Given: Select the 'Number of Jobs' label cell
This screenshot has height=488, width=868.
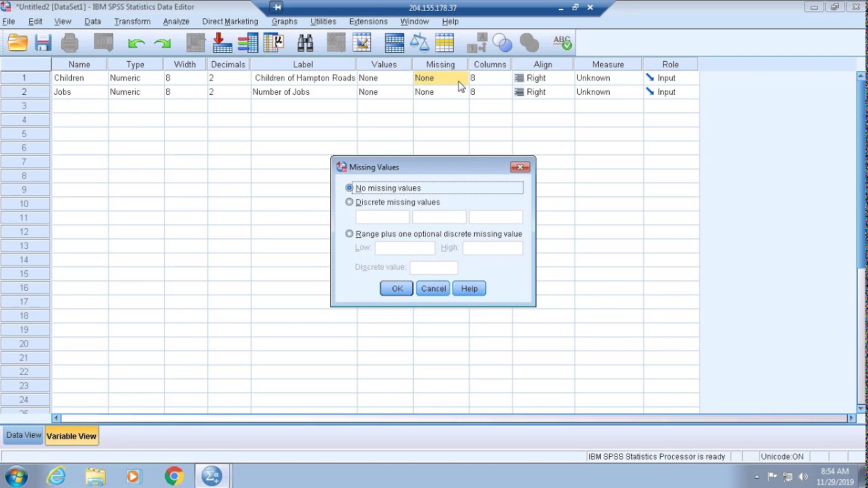Looking at the screenshot, I should point(304,92).
